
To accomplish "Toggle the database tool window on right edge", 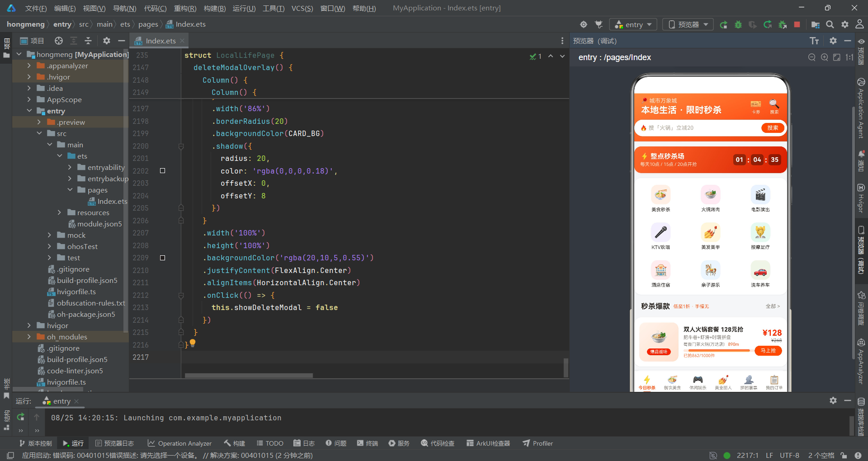I will pyautogui.click(x=861, y=416).
